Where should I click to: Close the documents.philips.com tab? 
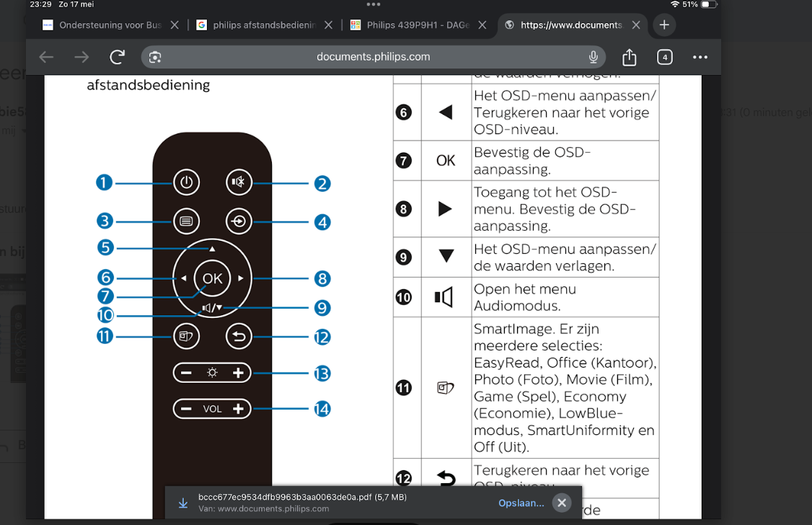(x=636, y=25)
